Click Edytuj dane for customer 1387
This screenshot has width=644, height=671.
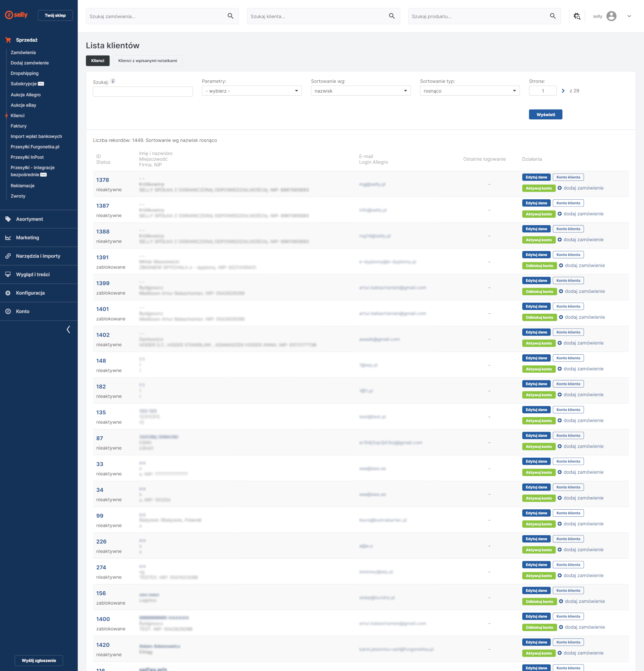(536, 203)
